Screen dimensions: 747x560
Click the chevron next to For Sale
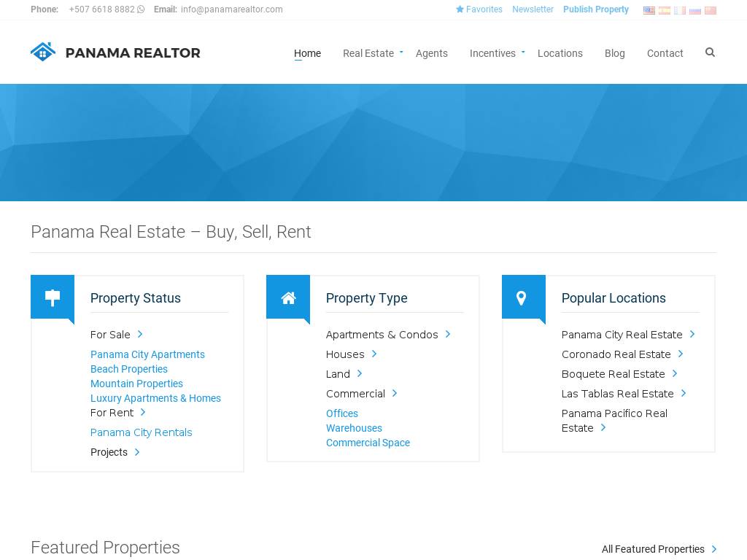click(x=140, y=334)
